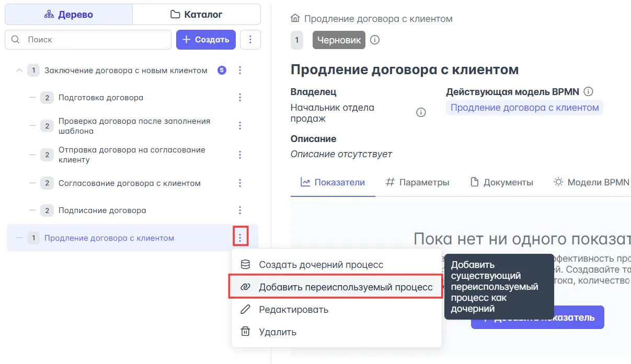Switch to the Каталог tab
Screen dimensions: 631x364
pyautogui.click(x=197, y=15)
